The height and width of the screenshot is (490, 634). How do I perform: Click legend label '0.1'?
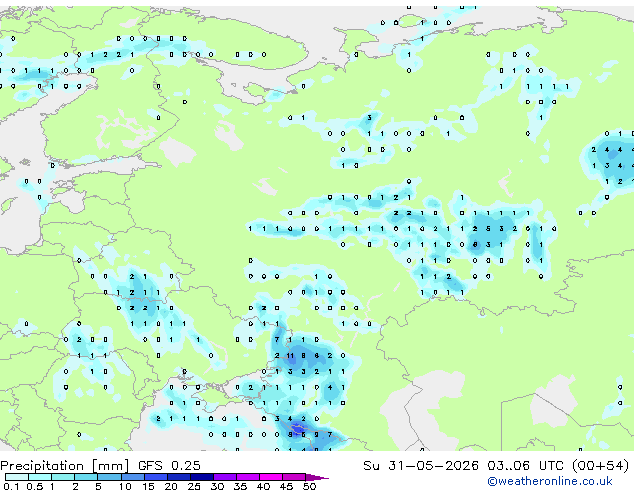pyautogui.click(x=11, y=486)
